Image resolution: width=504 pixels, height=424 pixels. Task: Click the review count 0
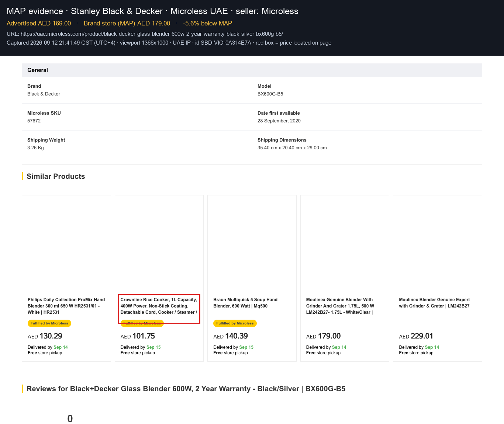coord(70,418)
